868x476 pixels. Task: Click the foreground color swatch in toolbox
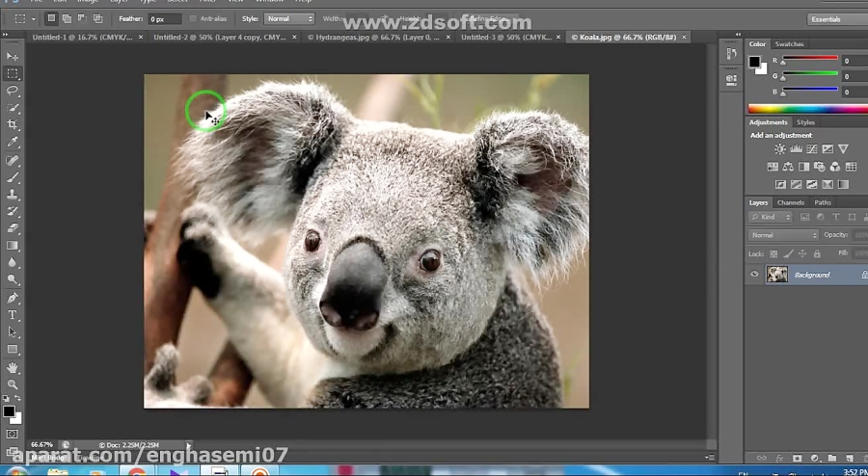[x=9, y=411]
